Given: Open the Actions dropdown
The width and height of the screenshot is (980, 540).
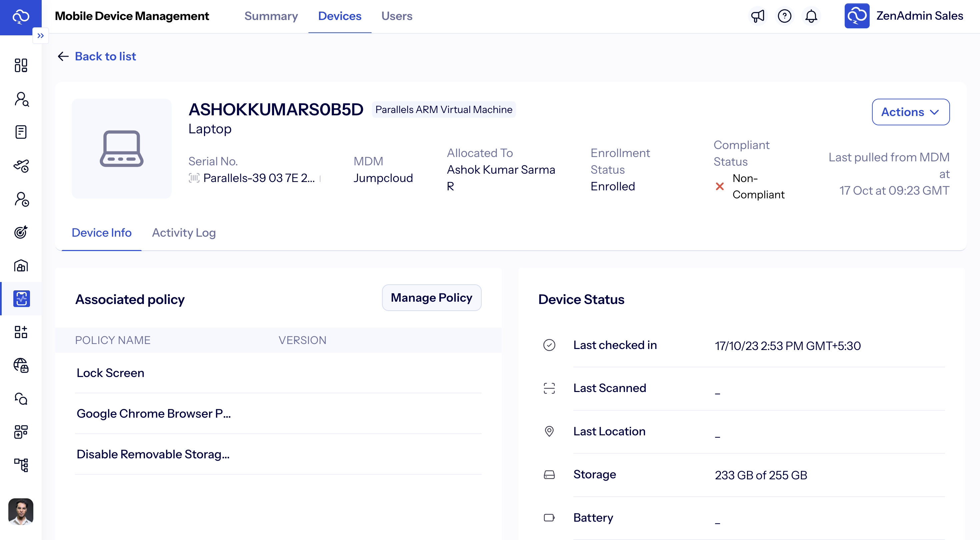Looking at the screenshot, I should coord(910,112).
